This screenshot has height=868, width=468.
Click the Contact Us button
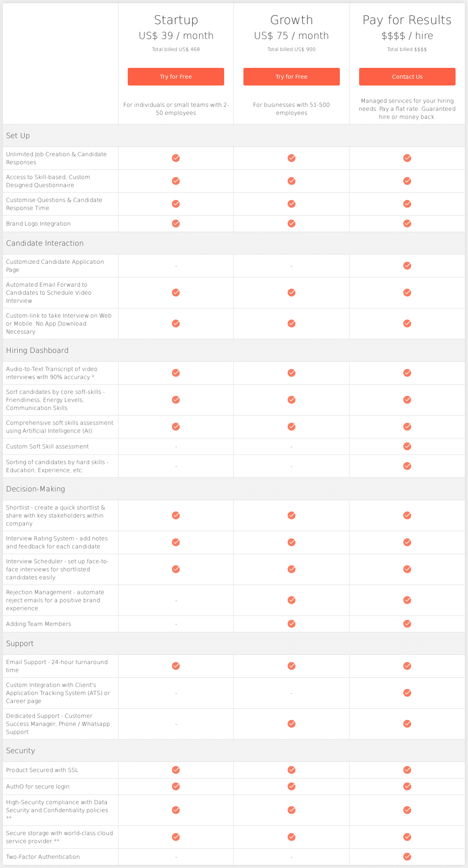(407, 76)
